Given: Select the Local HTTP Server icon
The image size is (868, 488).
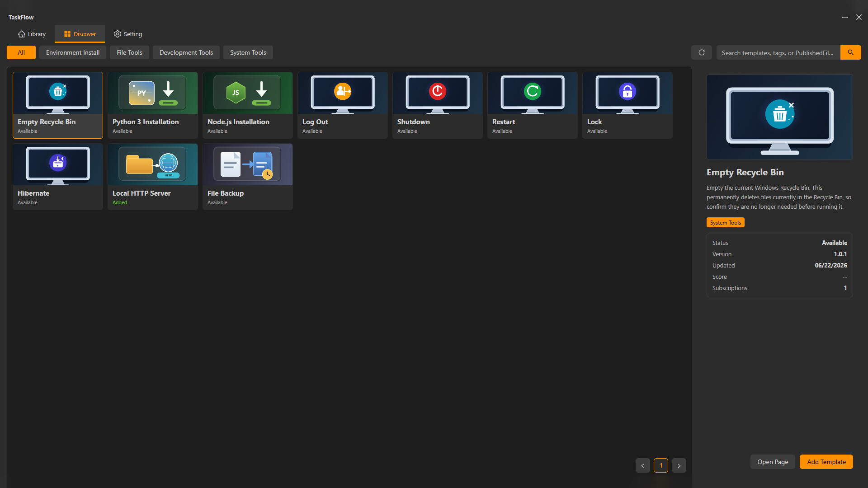Looking at the screenshot, I should coord(153,164).
